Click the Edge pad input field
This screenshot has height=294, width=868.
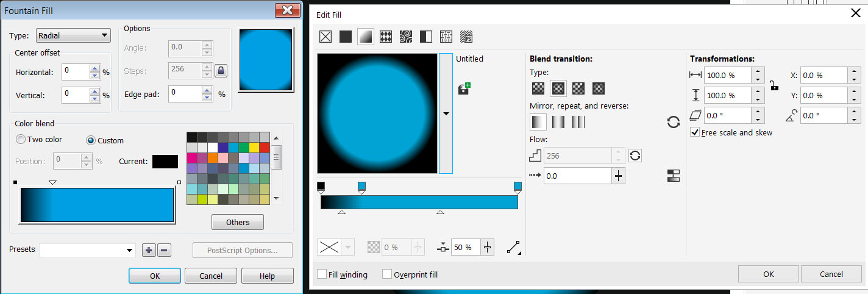pos(186,93)
